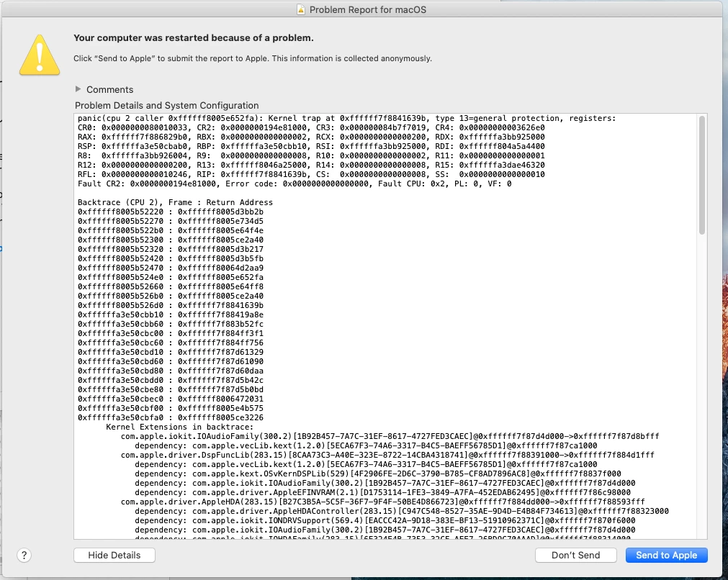Click the document icon in title bar
728x580 pixels.
301,10
